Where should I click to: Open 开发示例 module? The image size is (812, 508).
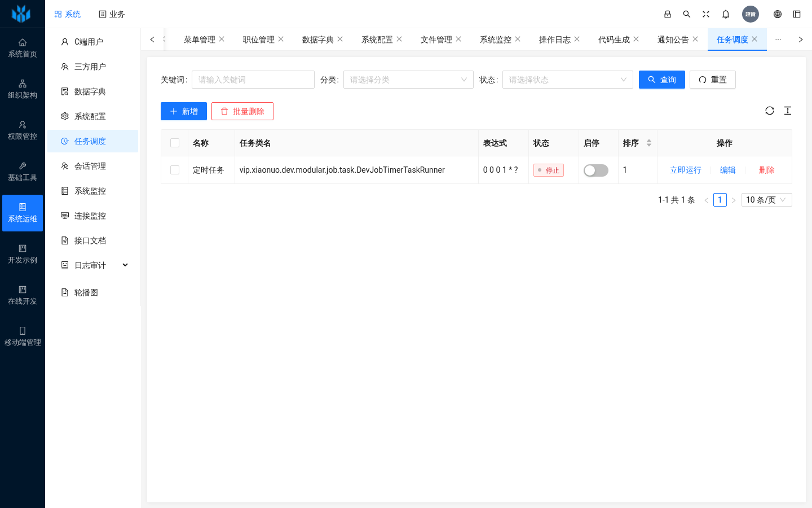click(x=23, y=254)
